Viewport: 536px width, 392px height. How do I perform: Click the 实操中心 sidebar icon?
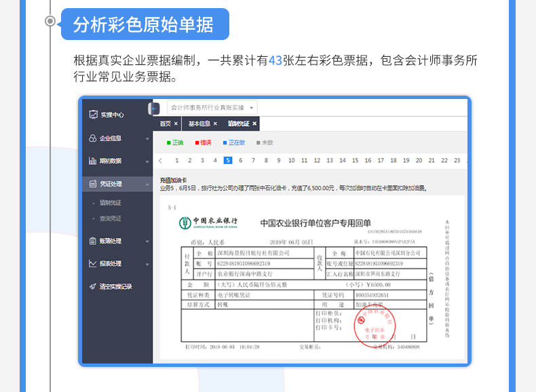coord(93,115)
